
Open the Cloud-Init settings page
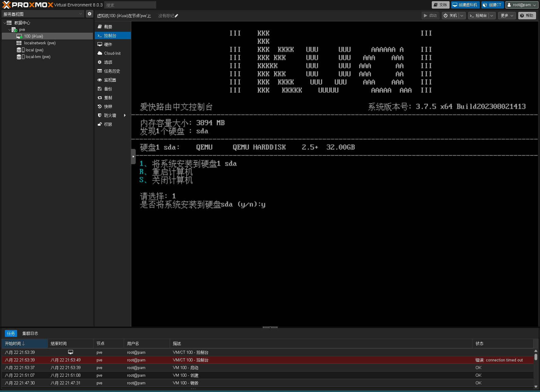point(112,54)
